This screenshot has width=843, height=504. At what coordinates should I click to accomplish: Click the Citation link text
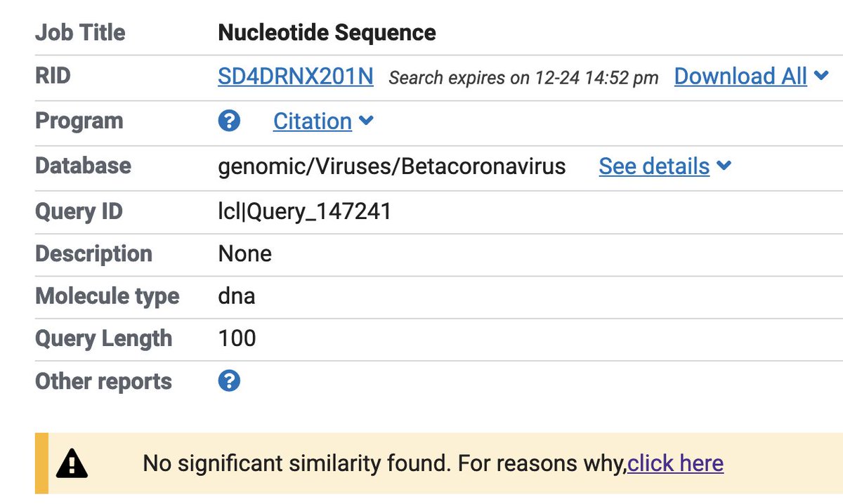[312, 121]
